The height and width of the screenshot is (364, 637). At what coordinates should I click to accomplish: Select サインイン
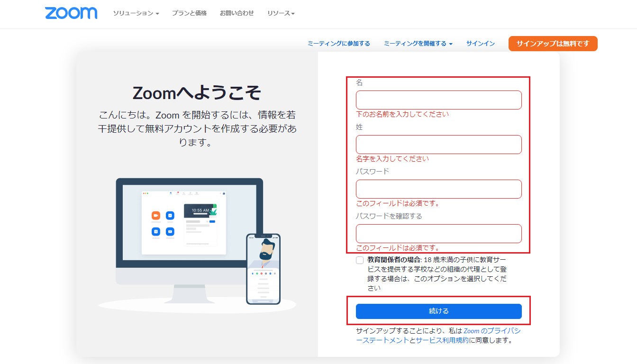tap(480, 43)
